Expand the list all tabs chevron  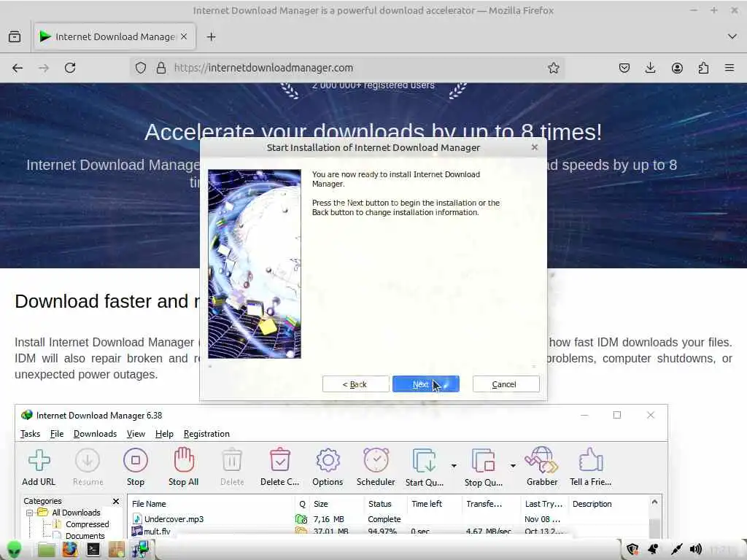tap(732, 36)
